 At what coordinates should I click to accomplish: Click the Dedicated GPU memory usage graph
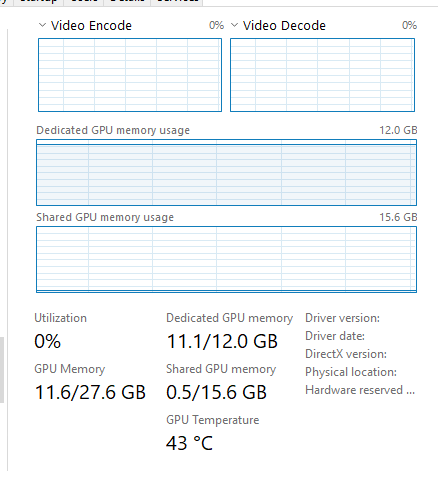tap(226, 172)
